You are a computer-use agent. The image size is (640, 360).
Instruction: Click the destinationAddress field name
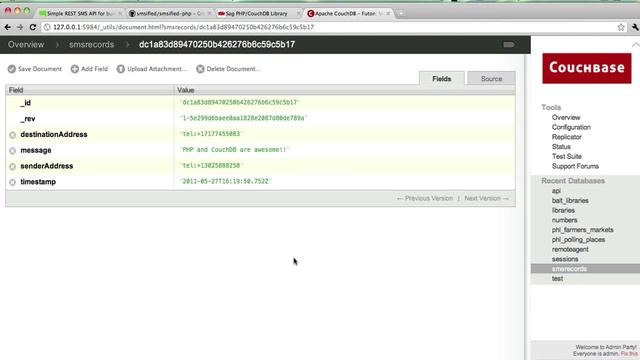coord(54,135)
